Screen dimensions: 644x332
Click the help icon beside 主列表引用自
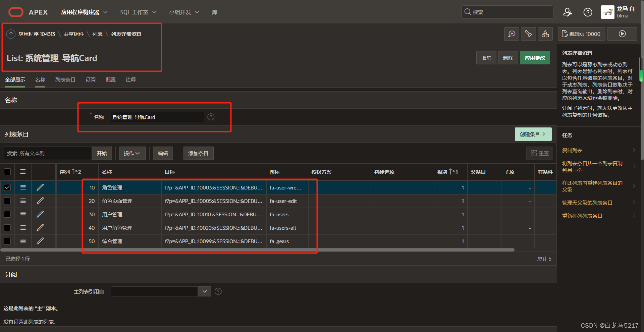[218, 291]
